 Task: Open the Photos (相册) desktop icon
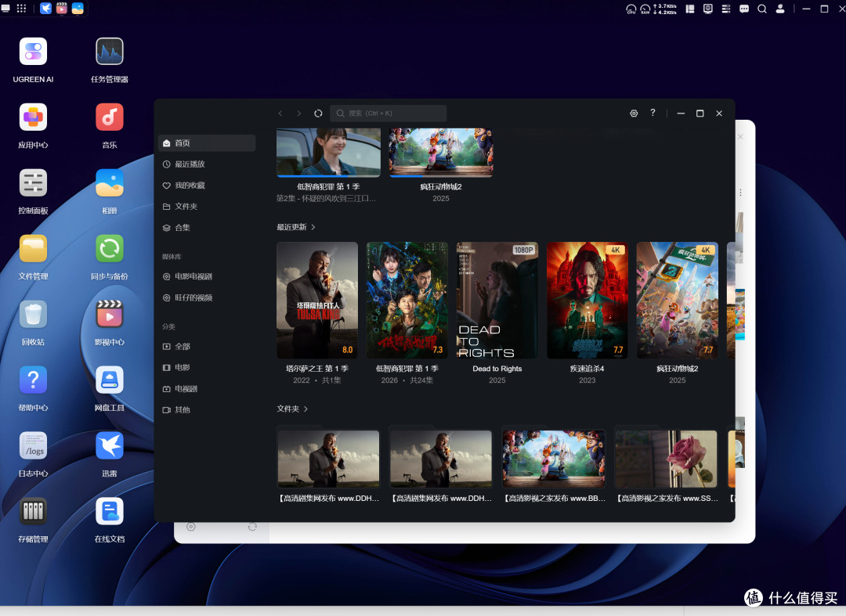(x=110, y=182)
